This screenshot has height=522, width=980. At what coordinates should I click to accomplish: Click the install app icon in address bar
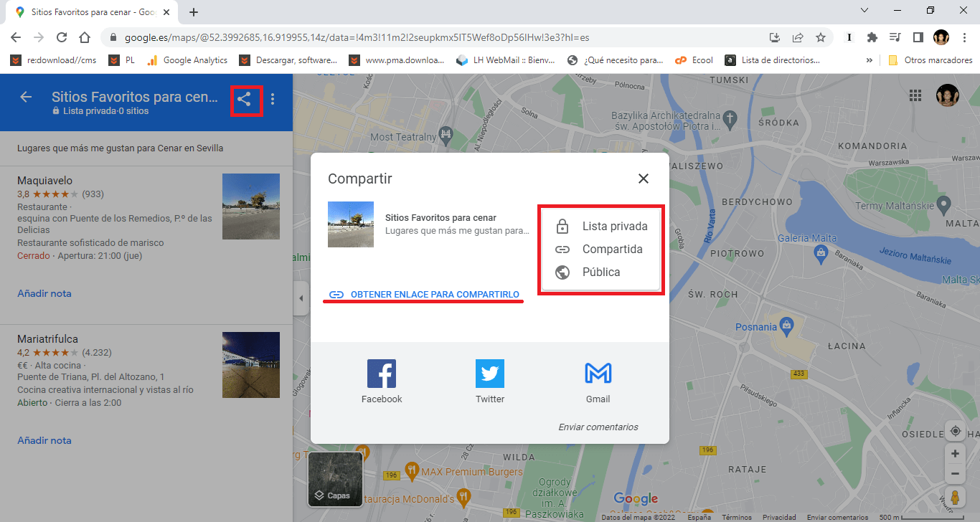coord(775,37)
